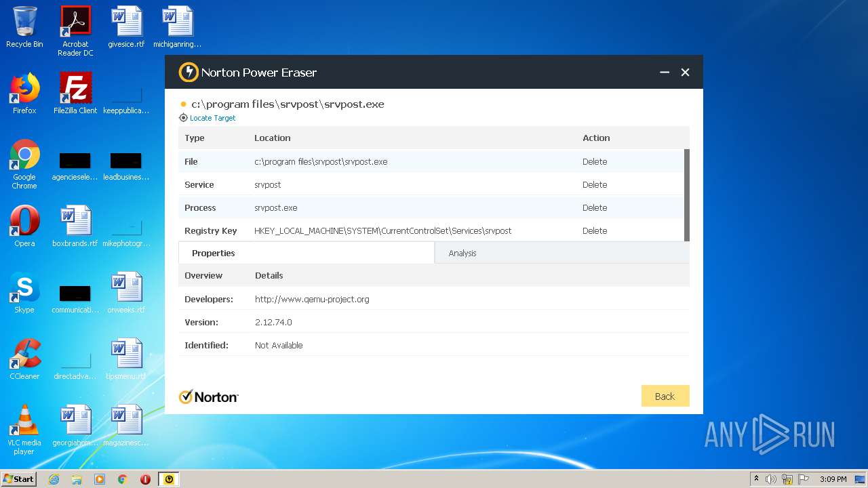Open the Recycle Bin desktop icon
The width and height of the screenshot is (868, 488).
click(x=24, y=27)
